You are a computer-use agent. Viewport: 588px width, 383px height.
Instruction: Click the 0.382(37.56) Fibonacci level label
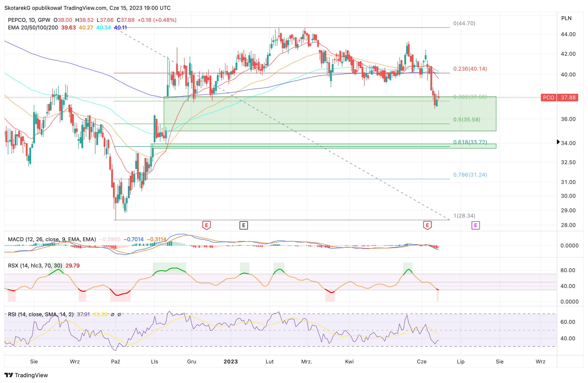(470, 97)
